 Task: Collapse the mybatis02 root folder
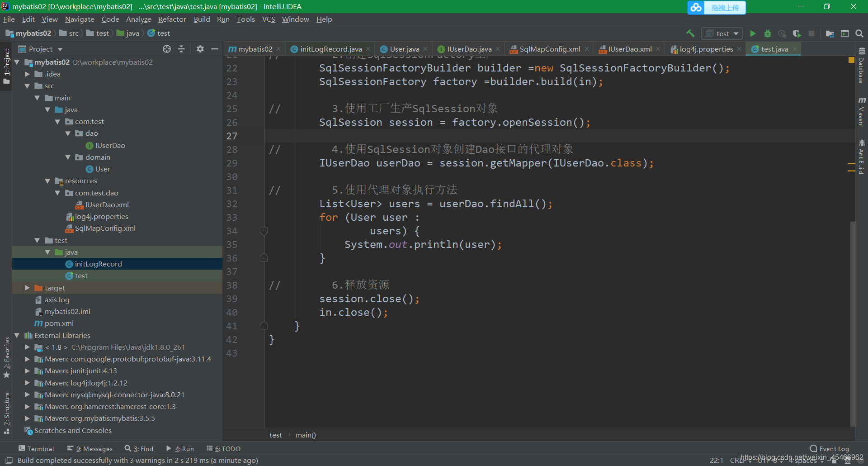[17, 62]
